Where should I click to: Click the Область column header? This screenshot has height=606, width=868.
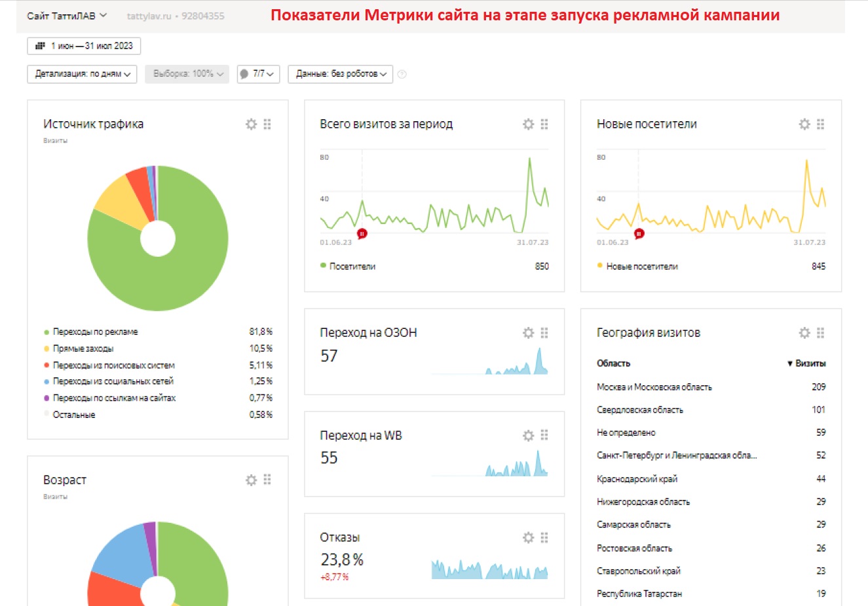(x=613, y=363)
